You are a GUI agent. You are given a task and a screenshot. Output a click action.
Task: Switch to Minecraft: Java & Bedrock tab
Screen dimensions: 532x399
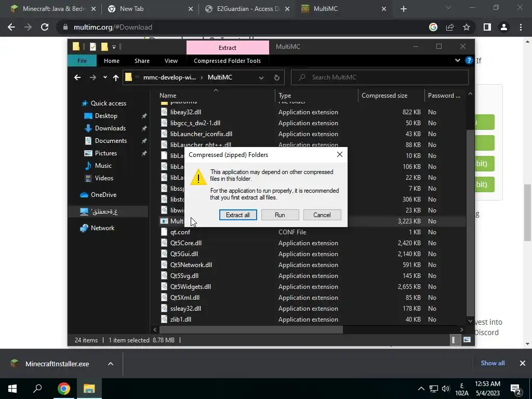click(x=54, y=9)
